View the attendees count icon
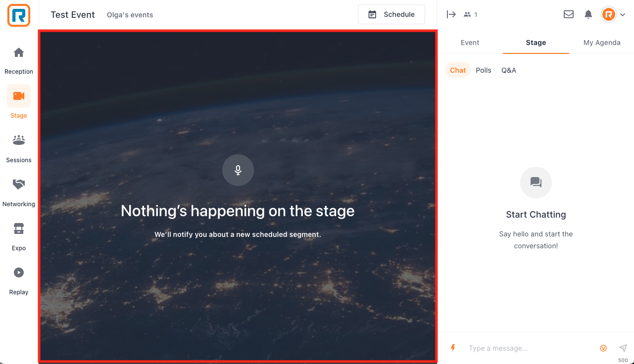This screenshot has width=634, height=364. 467,14
